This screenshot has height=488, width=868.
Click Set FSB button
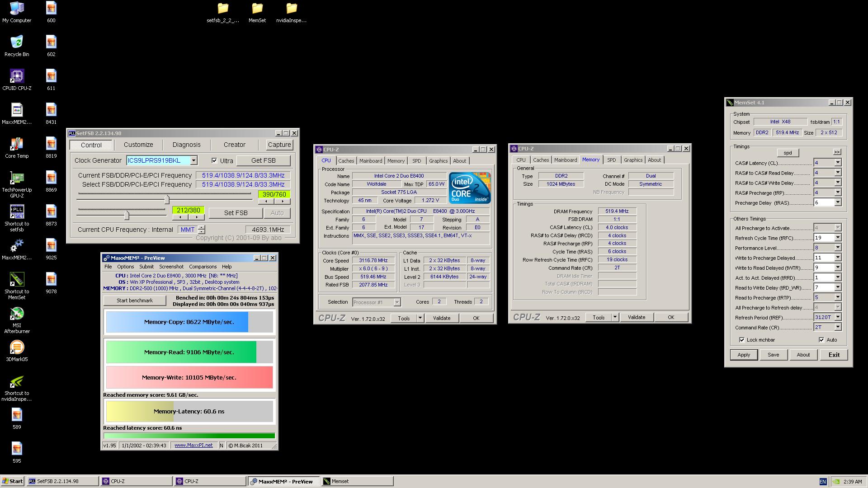pos(236,213)
